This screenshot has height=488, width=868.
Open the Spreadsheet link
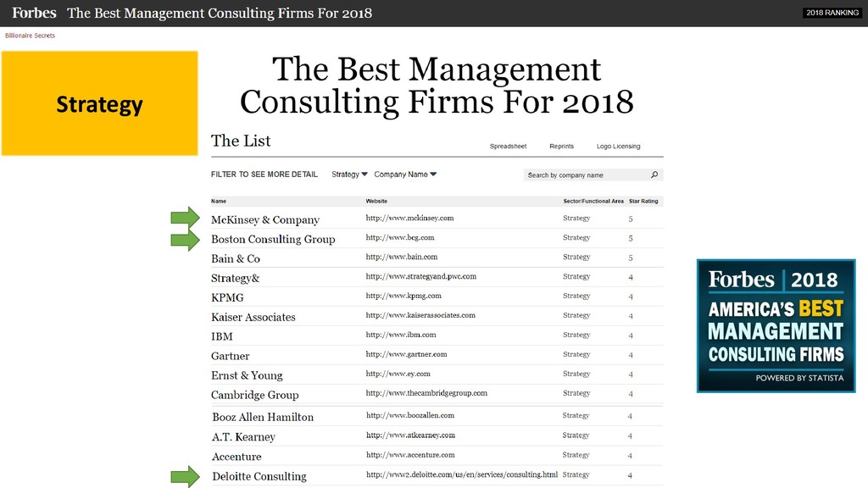(x=508, y=146)
